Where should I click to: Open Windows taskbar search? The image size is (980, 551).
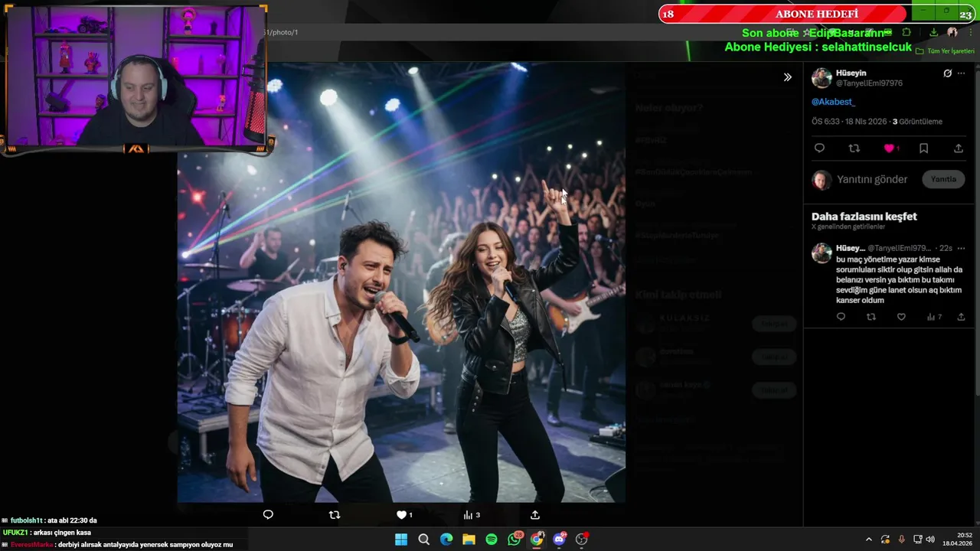pos(423,540)
